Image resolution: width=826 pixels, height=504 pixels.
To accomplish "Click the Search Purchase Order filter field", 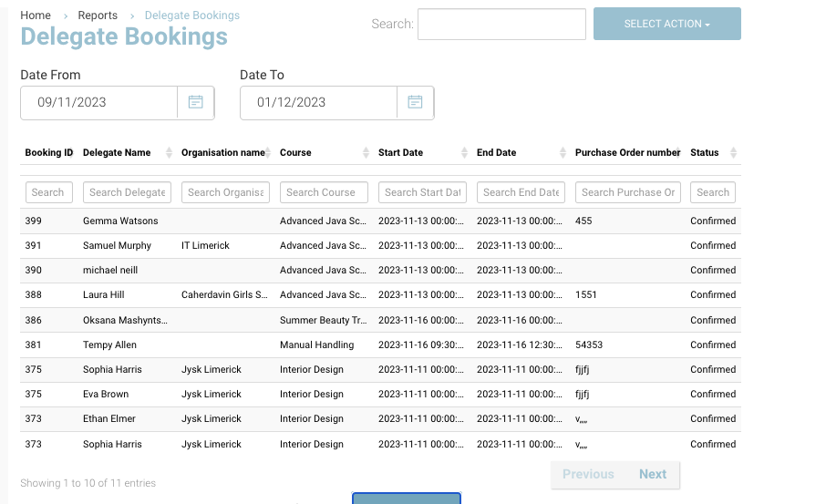I will (628, 192).
